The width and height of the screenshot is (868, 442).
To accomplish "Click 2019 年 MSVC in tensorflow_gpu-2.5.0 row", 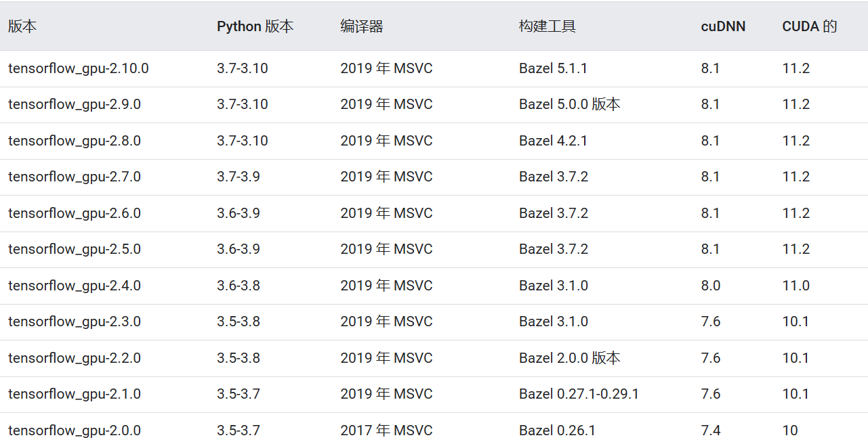I will [x=386, y=249].
